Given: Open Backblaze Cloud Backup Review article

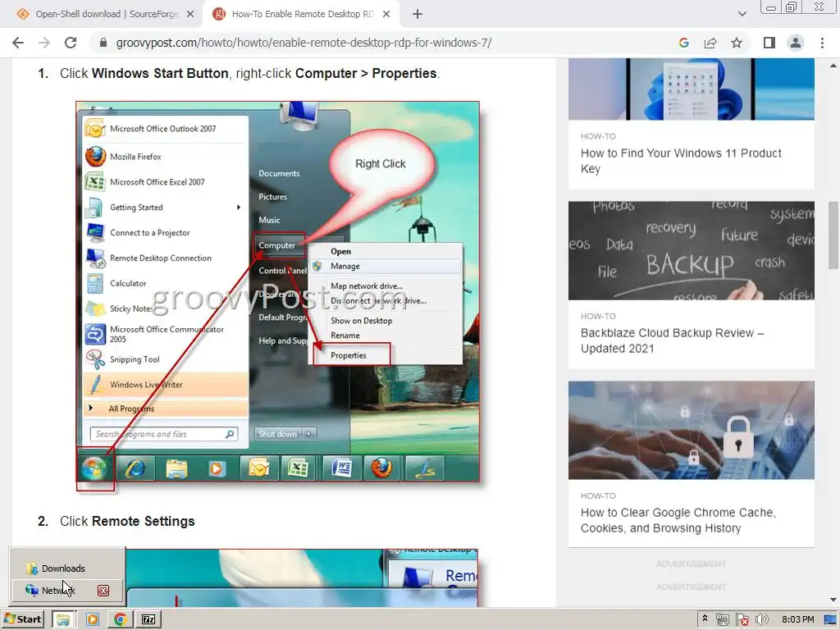Looking at the screenshot, I should coord(673,340).
